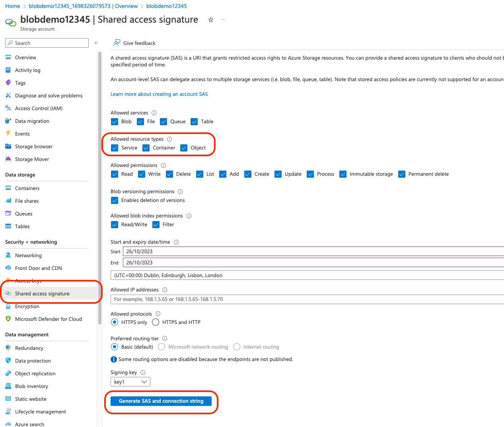Open the Signing key dropdown
Image resolution: width=504 pixels, height=427 pixels.
130,382
